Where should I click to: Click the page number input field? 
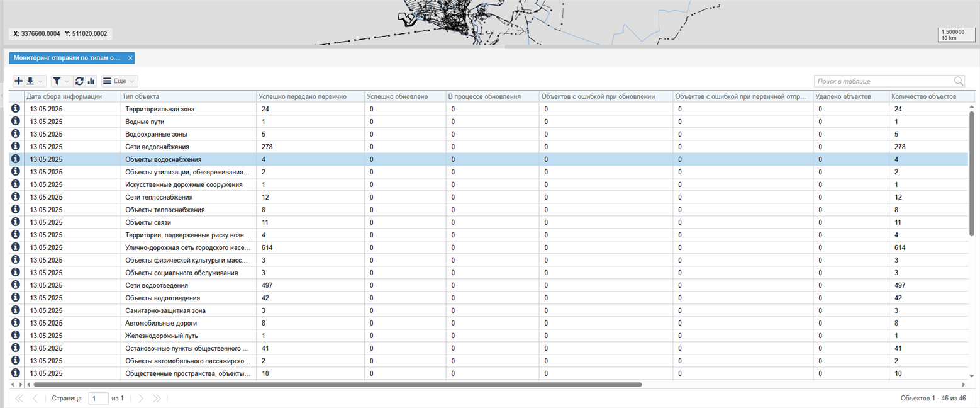tap(98, 399)
